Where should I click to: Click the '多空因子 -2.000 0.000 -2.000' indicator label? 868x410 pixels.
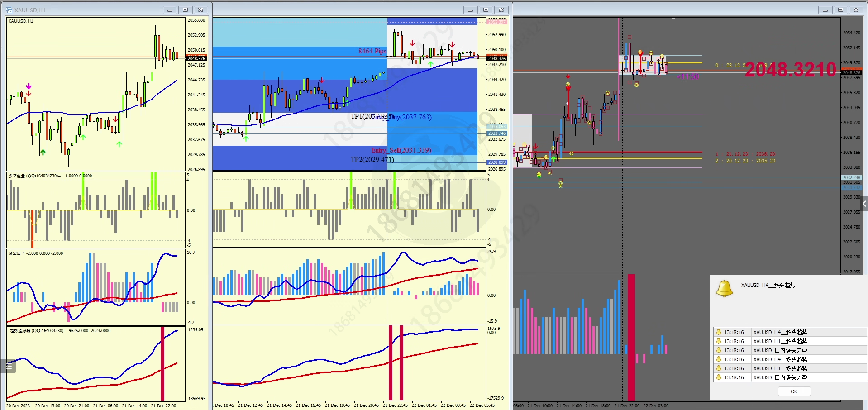point(36,253)
